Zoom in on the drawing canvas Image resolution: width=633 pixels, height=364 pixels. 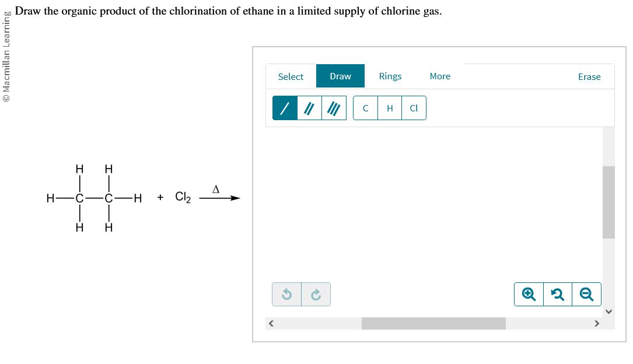528,294
